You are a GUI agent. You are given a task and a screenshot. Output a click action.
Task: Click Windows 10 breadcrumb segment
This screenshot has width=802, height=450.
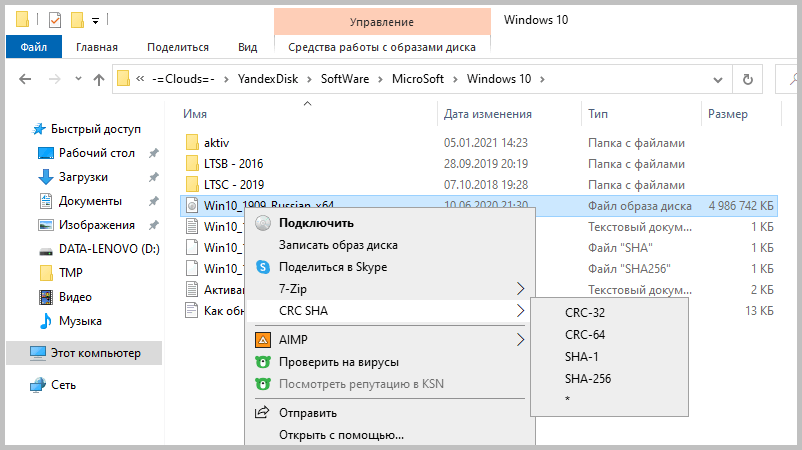[x=499, y=79]
